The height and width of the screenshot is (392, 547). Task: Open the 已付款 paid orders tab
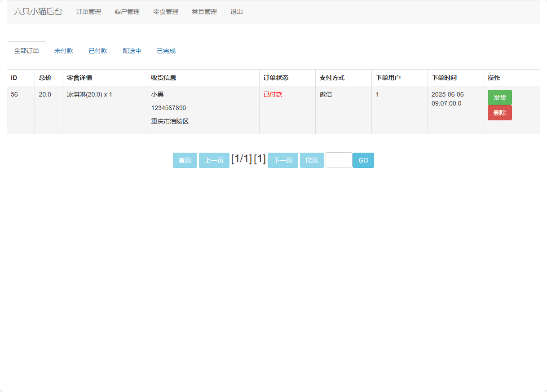click(97, 51)
